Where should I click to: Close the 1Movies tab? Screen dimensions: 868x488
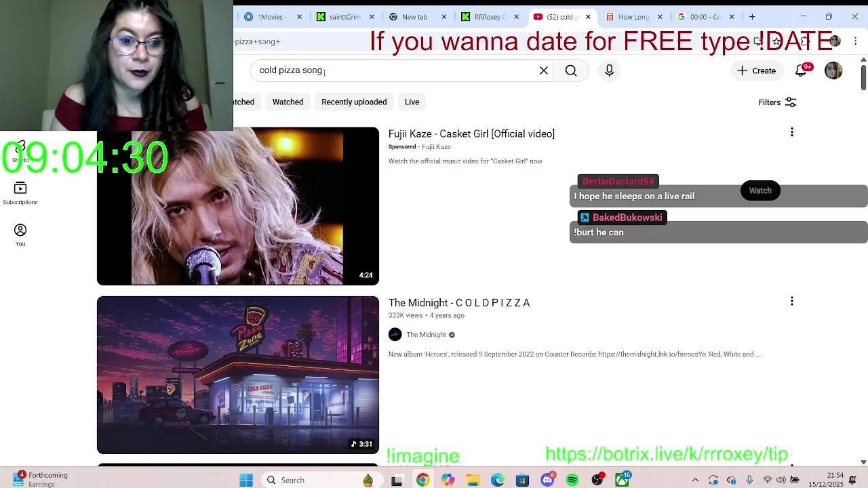(299, 17)
